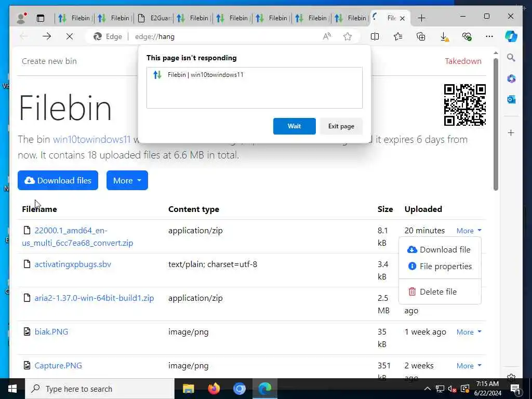Image resolution: width=532 pixels, height=399 pixels.
Task: Open Microsoft 365 sidebar icon
Action: (511, 79)
